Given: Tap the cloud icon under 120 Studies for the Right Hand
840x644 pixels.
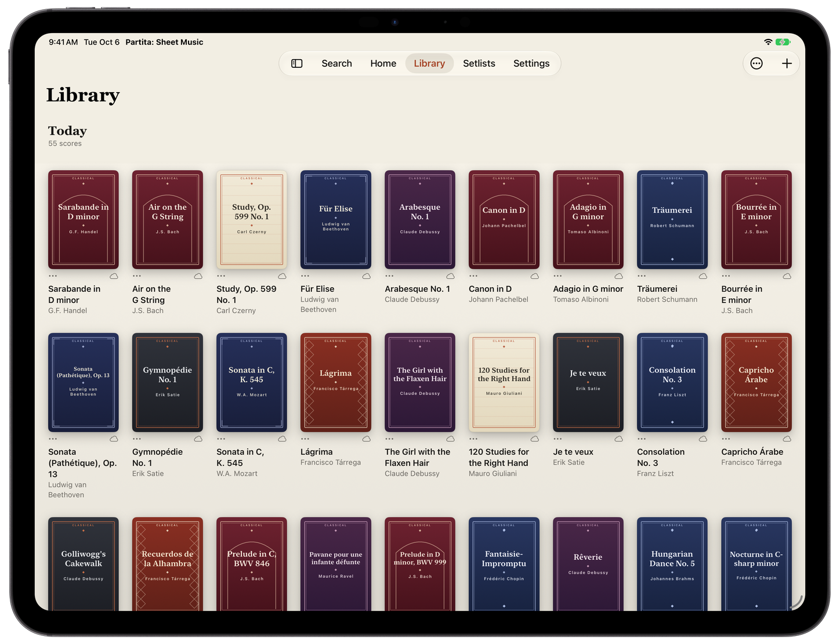Looking at the screenshot, I should [535, 439].
